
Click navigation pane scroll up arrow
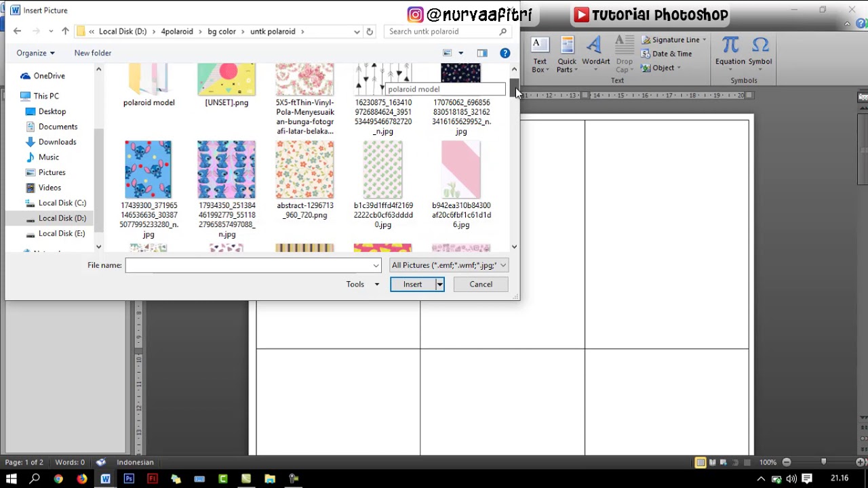click(x=98, y=69)
